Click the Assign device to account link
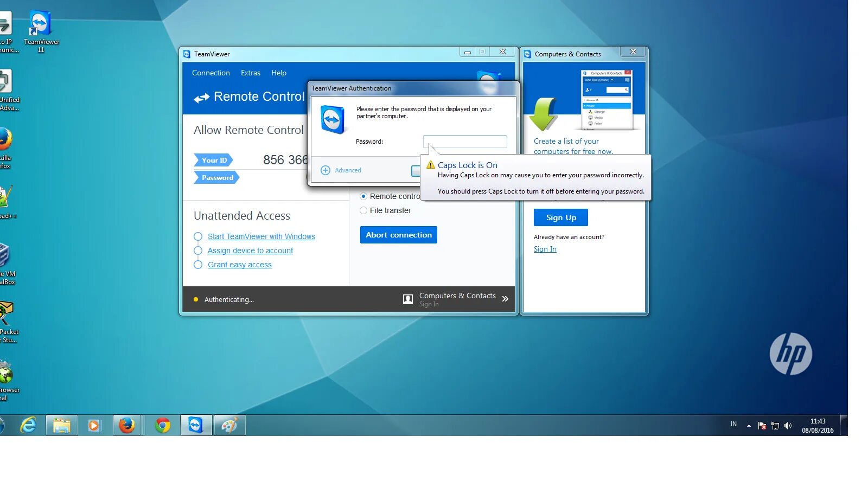 (x=250, y=251)
